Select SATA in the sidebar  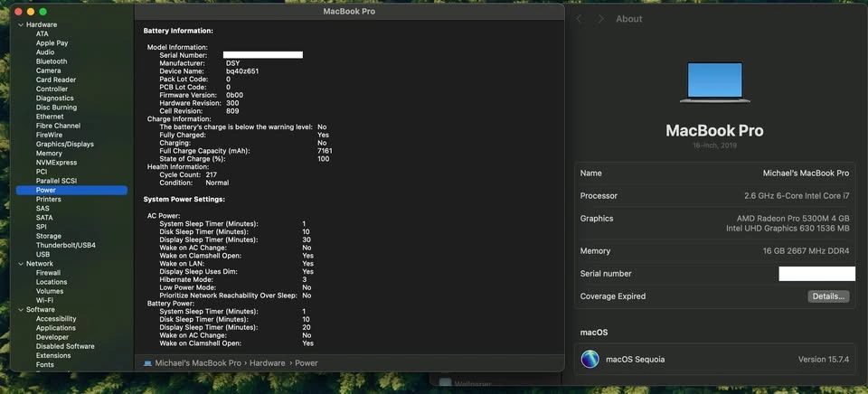[x=44, y=218]
